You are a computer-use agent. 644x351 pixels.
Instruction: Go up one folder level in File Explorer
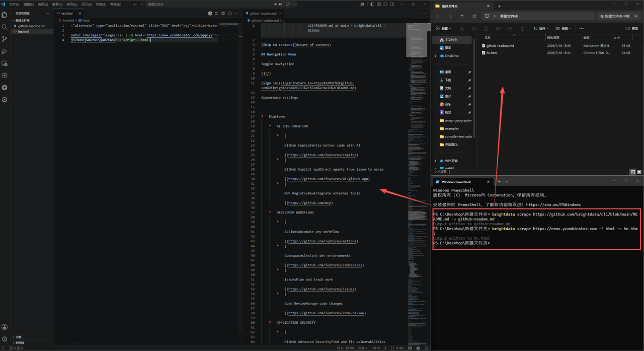pyautogui.click(x=462, y=16)
